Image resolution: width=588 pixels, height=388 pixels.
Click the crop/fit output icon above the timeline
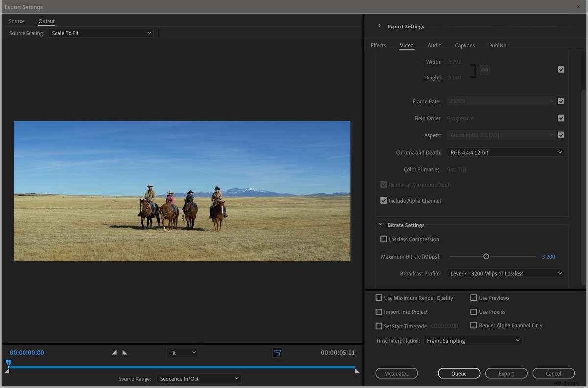coord(277,352)
